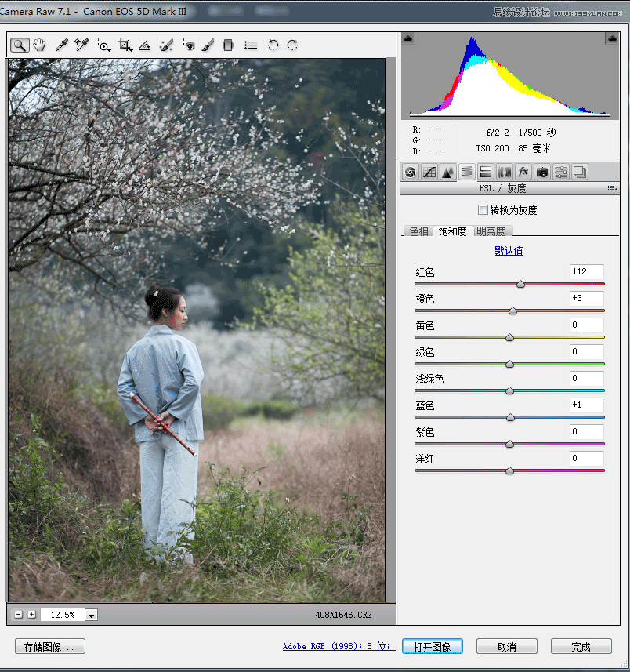Open the Adobe RGB workflow options link

[337, 646]
